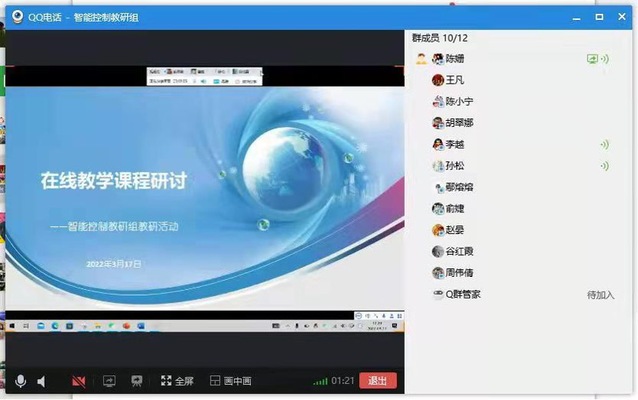Click the screen share icon
This screenshot has width=638, height=400.
pos(109,381)
